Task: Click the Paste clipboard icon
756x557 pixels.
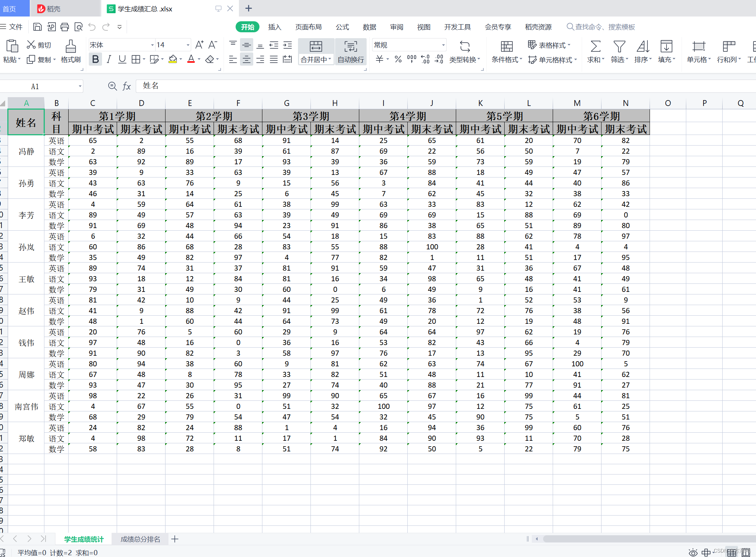Action: 12,47
